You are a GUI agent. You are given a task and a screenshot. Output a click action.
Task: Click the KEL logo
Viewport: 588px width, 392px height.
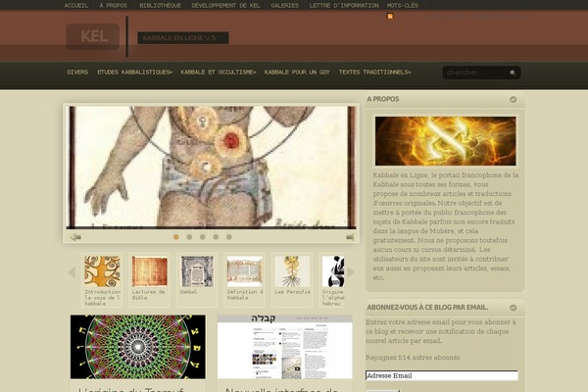(x=93, y=36)
